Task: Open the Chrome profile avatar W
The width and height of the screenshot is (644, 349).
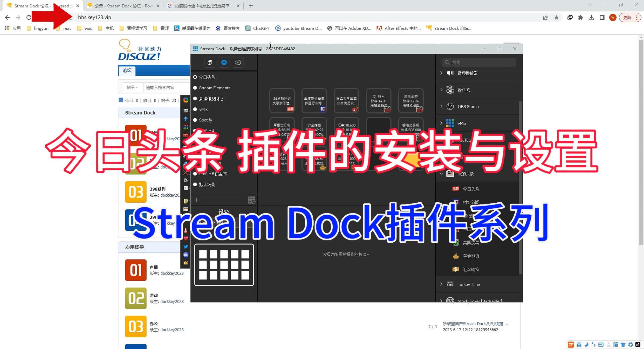Action: click(x=613, y=17)
